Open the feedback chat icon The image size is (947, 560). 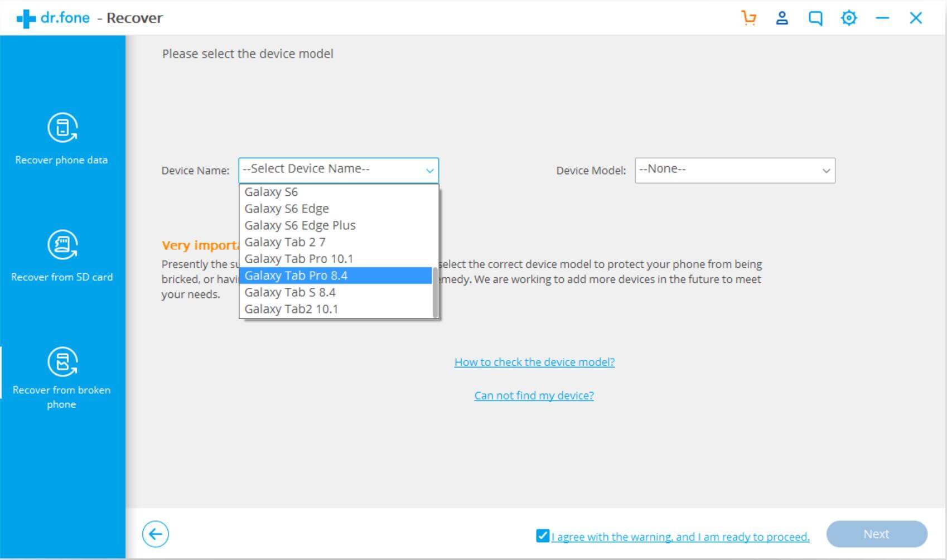tap(815, 18)
